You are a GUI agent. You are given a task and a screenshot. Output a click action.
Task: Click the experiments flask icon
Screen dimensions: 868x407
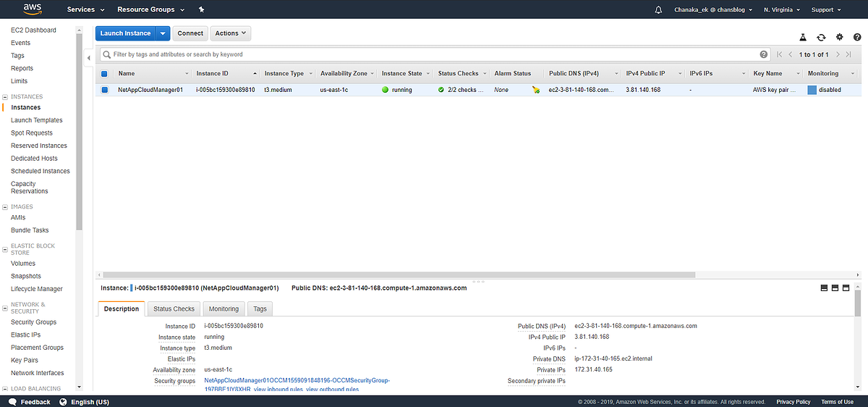coord(803,37)
